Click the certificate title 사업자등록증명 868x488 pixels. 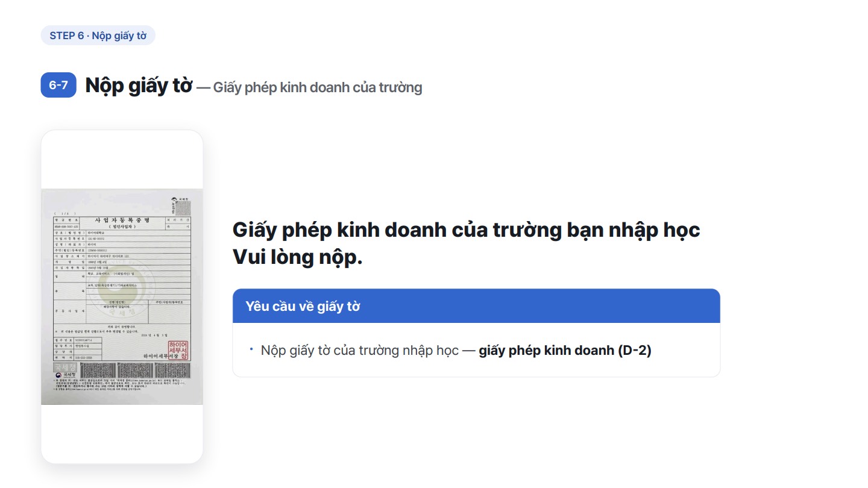click(x=122, y=221)
